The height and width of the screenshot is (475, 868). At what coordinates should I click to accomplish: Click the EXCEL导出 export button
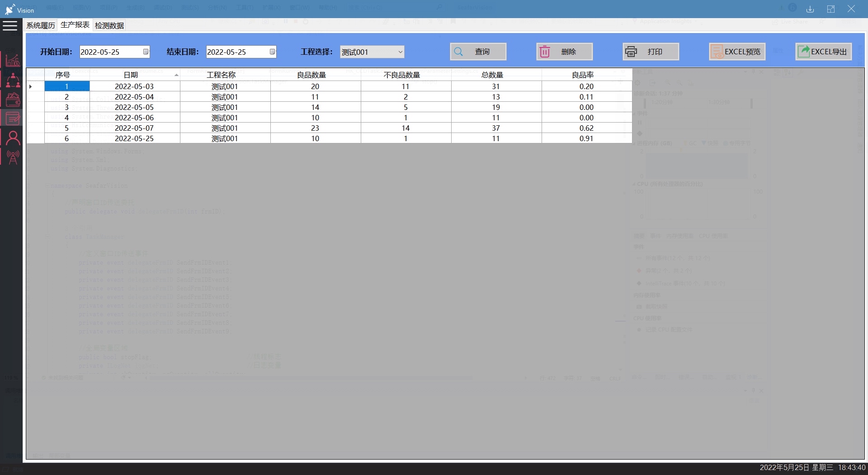coord(823,52)
